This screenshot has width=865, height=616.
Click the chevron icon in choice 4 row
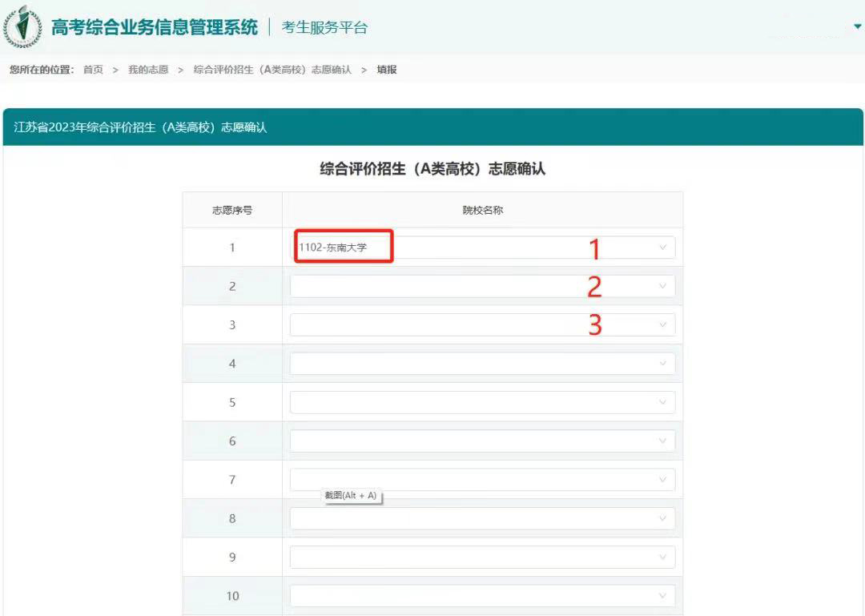(662, 364)
